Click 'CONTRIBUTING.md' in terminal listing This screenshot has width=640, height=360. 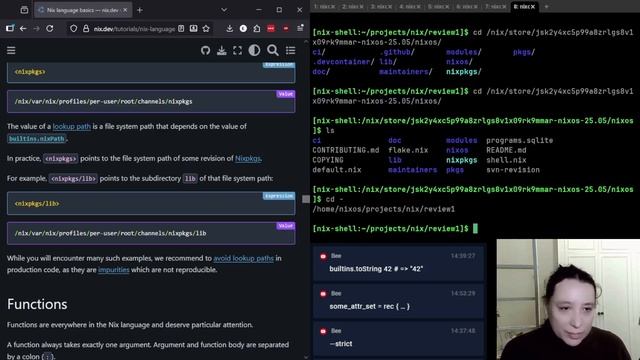click(x=346, y=150)
